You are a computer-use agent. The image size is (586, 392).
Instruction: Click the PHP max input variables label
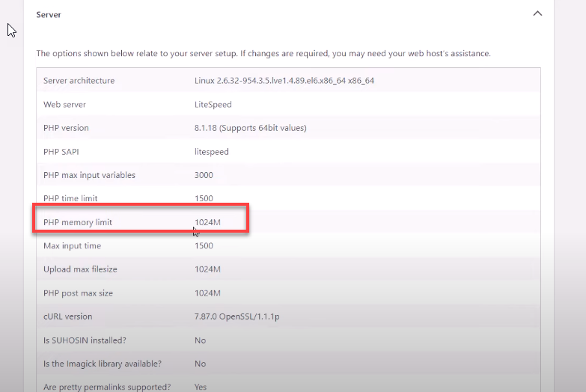pyautogui.click(x=89, y=175)
